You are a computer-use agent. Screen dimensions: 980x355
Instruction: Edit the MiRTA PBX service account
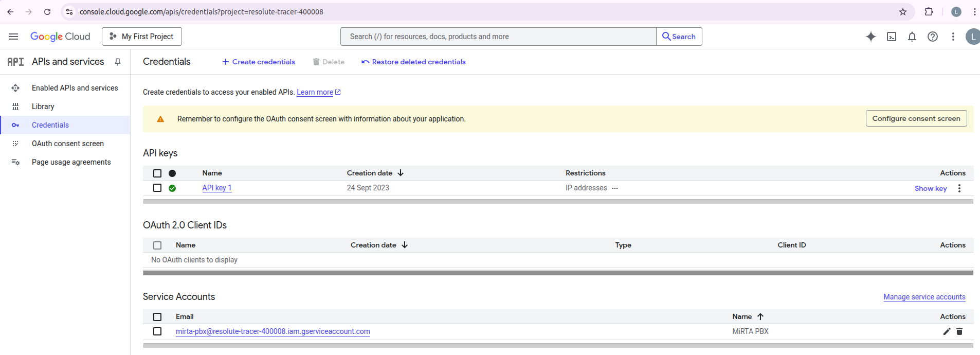[947, 331]
